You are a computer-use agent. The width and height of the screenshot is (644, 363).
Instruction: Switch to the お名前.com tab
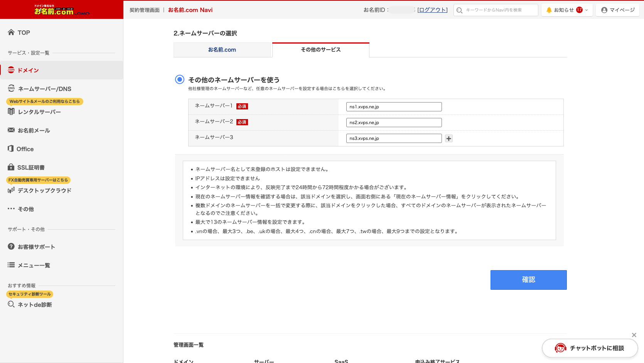223,50
